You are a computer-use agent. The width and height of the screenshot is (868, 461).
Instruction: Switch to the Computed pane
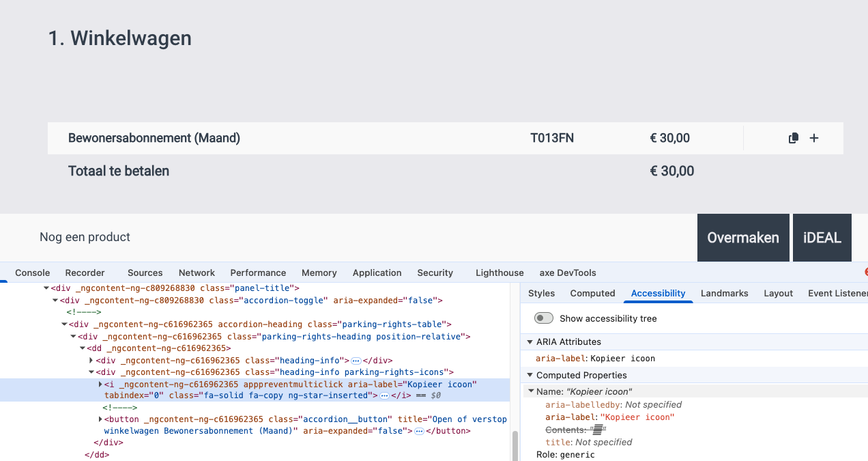pyautogui.click(x=593, y=293)
